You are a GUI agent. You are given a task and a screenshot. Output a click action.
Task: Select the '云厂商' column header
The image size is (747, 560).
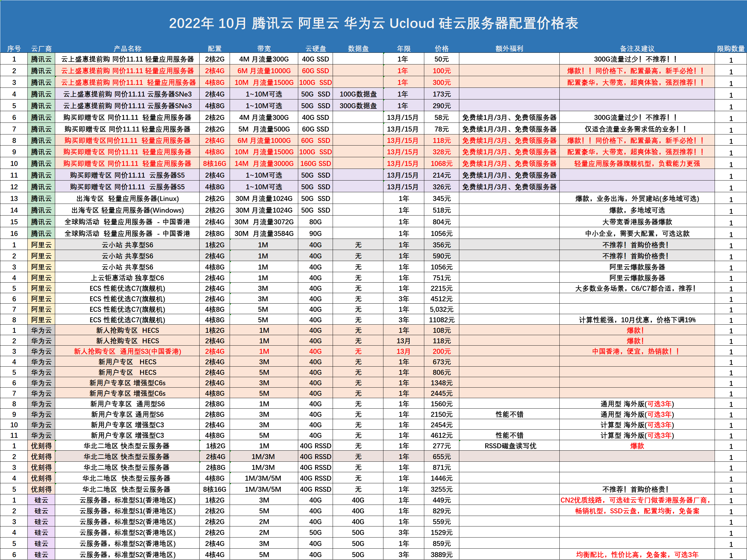pyautogui.click(x=41, y=49)
